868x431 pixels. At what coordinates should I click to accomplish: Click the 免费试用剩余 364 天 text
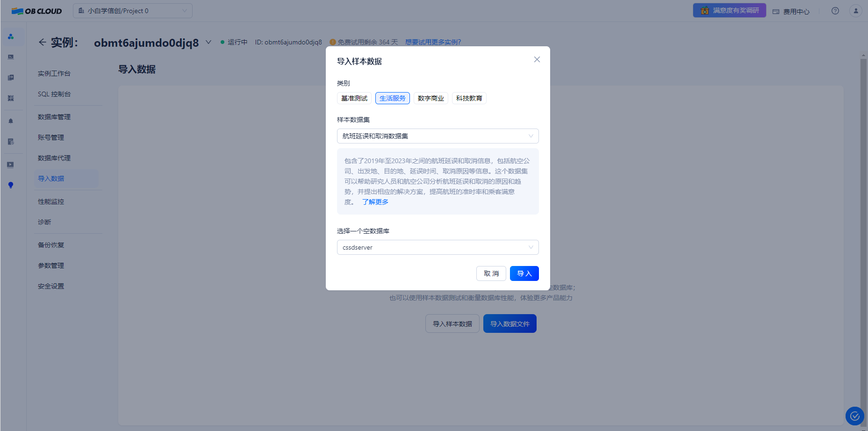point(368,42)
